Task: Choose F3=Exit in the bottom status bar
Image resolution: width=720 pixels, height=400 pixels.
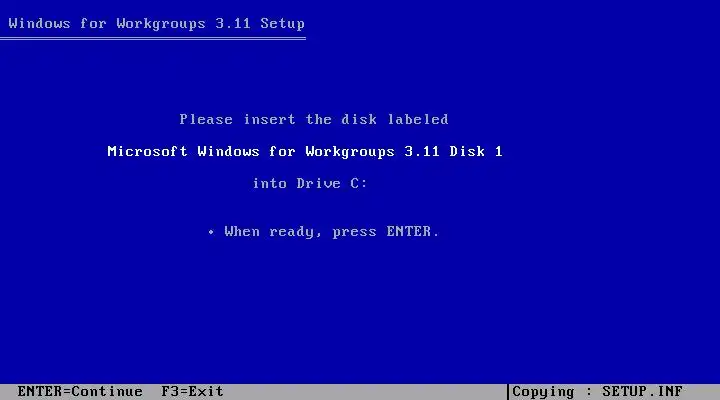Action: pos(192,391)
